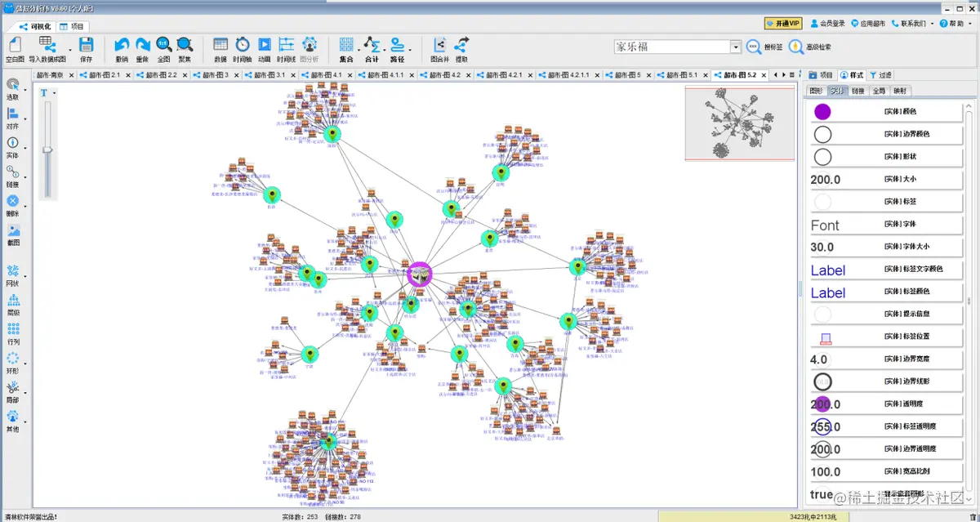Open the 数据 data table icon
Viewport: 980px width, 522px height.
pos(220,45)
